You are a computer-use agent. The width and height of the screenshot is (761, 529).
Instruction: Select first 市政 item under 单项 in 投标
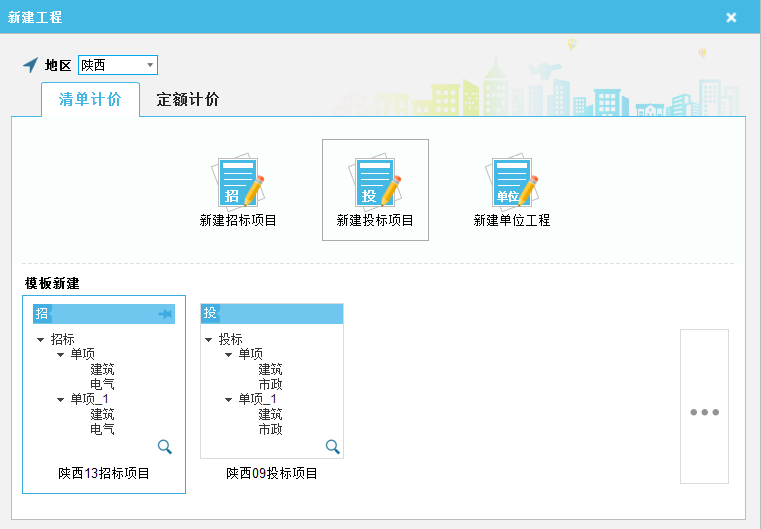270,384
